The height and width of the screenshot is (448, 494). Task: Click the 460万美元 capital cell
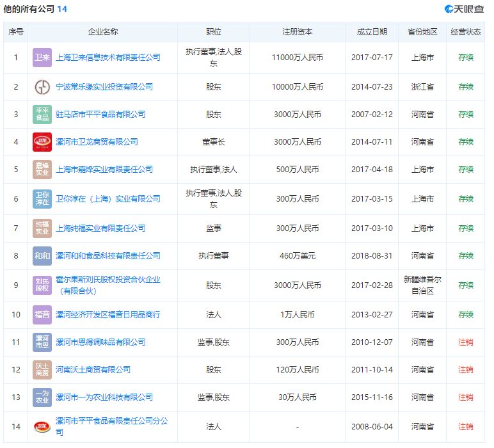coord(298,256)
